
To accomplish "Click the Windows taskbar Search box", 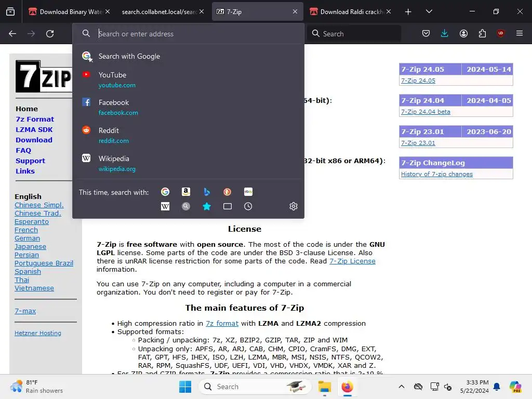I will click(255, 387).
